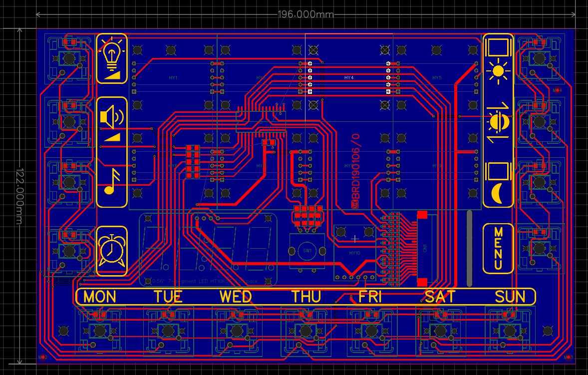Image resolution: width=588 pixels, height=375 pixels.
Task: Select the sunrise sunset half-sun icon
Action: [498, 122]
